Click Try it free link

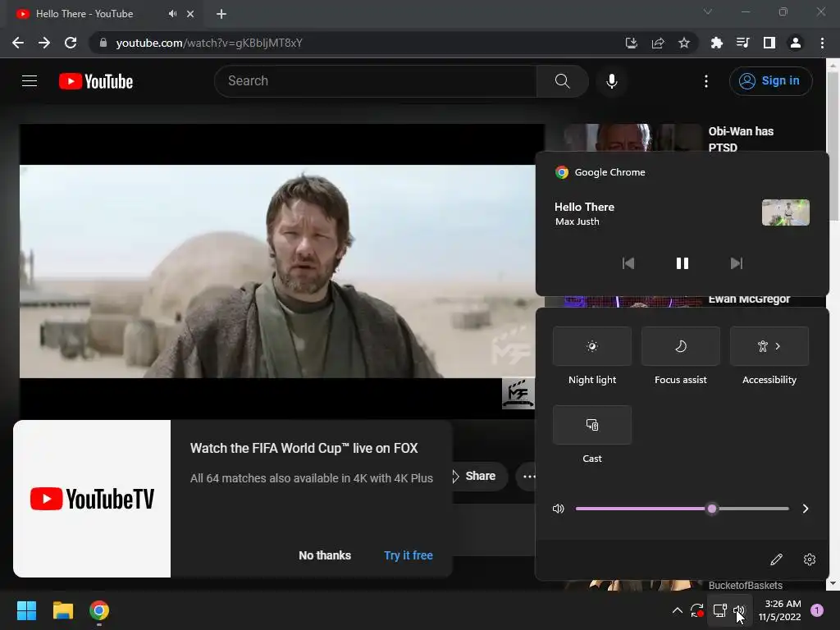(409, 555)
